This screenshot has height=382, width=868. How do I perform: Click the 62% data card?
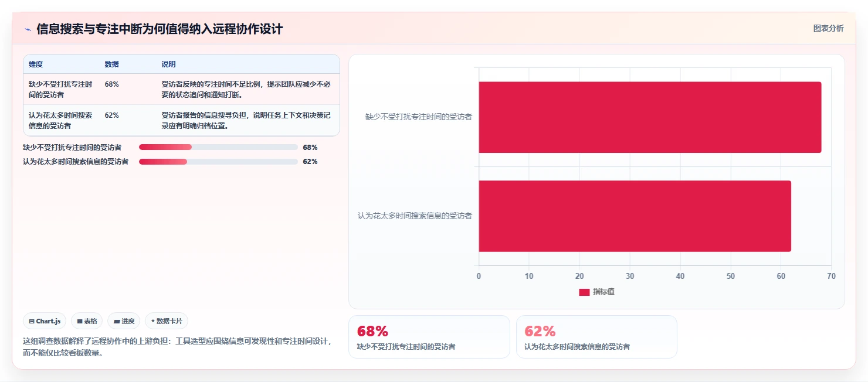[x=596, y=337]
